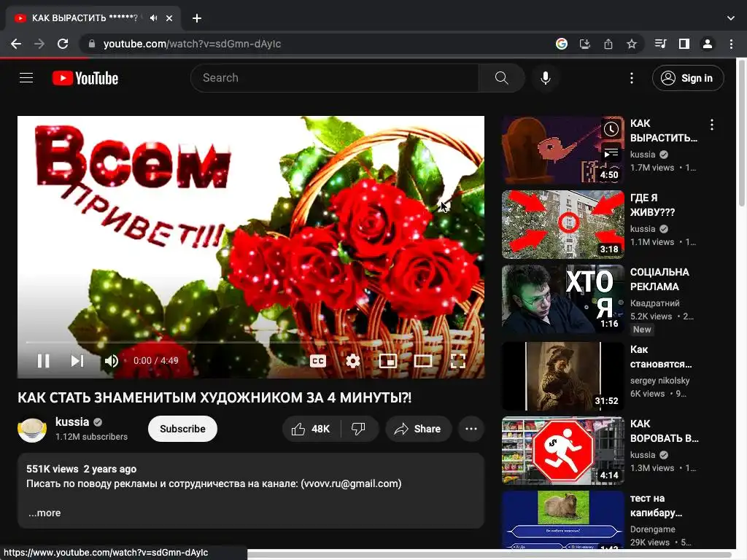Open Chrome profile icon
This screenshot has width=747, height=560.
tap(708, 44)
